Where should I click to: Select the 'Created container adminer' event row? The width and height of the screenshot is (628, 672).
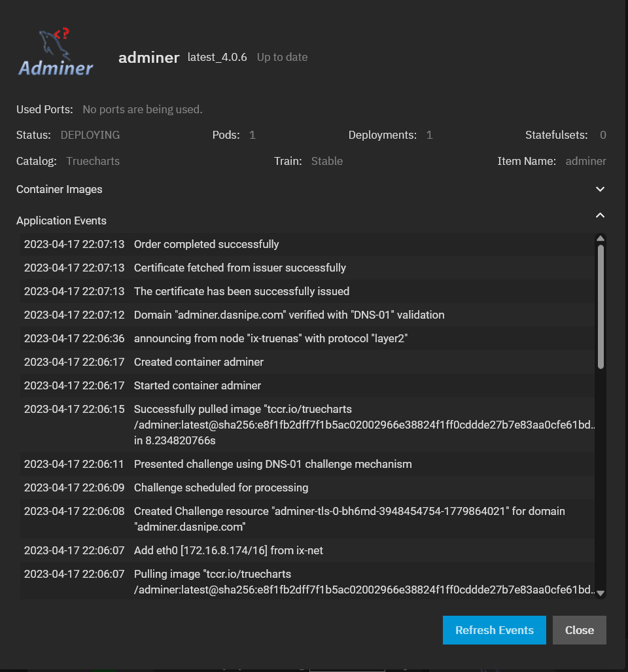(x=199, y=362)
